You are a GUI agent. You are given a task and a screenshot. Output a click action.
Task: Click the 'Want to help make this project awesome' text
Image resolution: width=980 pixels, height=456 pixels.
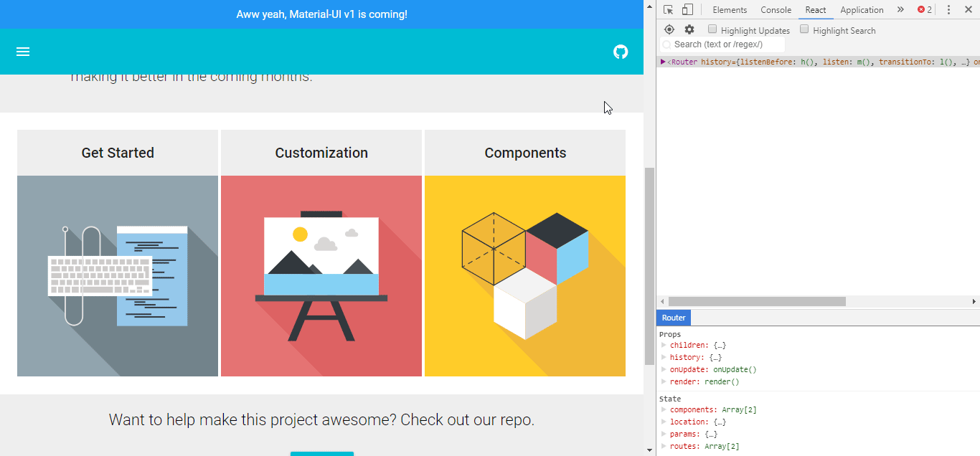[x=321, y=420]
